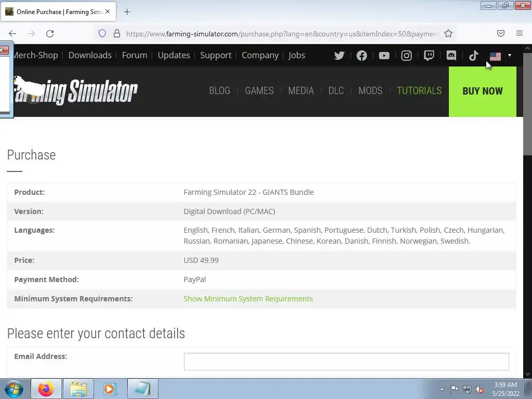Go to the MEDIA section

point(301,90)
